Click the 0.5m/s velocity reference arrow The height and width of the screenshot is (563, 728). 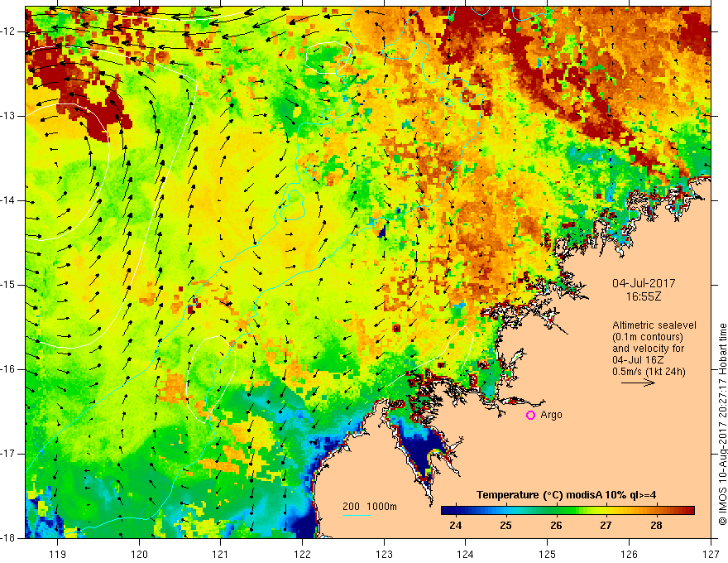(639, 383)
